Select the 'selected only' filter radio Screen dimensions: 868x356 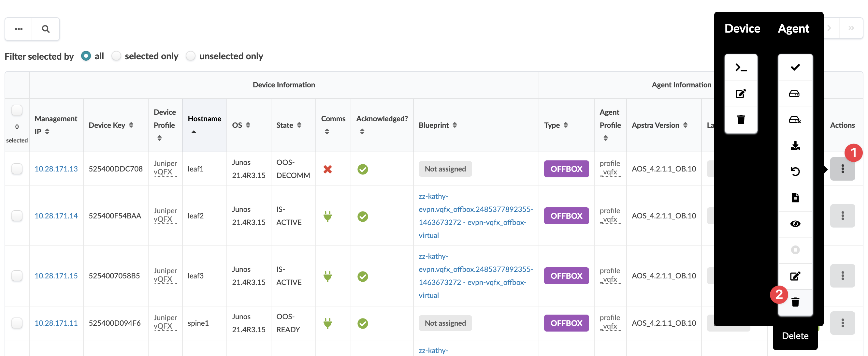click(x=116, y=56)
